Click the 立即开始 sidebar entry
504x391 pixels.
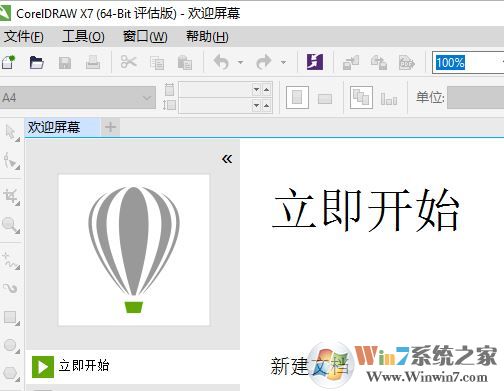coord(133,366)
